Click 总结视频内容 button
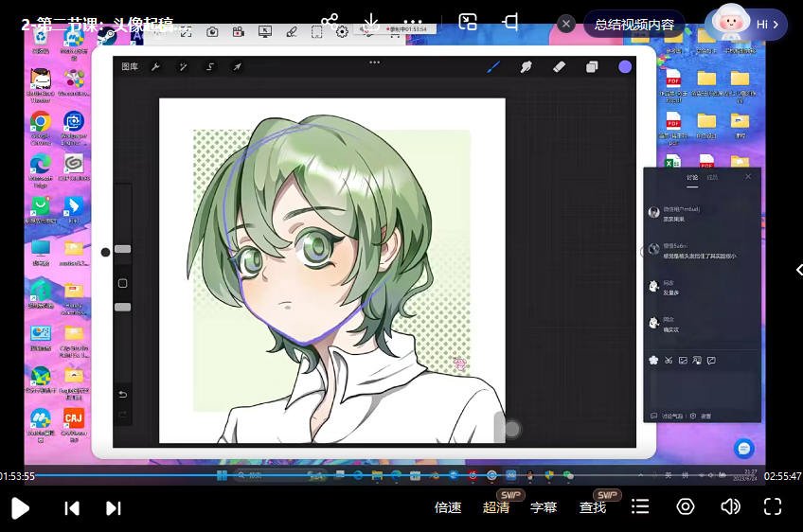 [x=634, y=25]
